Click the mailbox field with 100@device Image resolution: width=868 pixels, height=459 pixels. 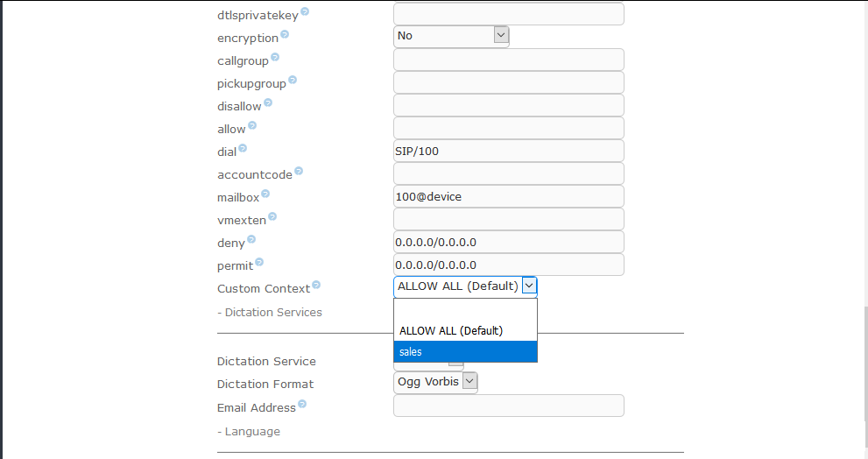(x=509, y=196)
